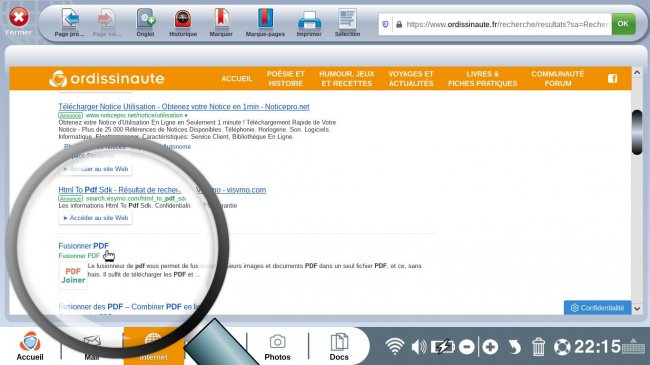Open the Autonome sitelink
The height and width of the screenshot is (365, 650).
[x=177, y=146]
